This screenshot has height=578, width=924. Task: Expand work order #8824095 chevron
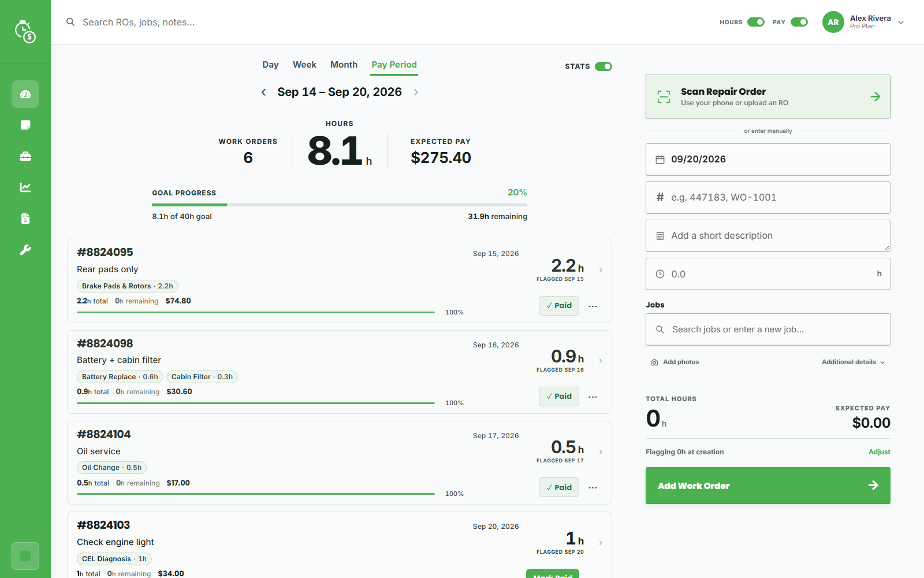[x=601, y=270]
